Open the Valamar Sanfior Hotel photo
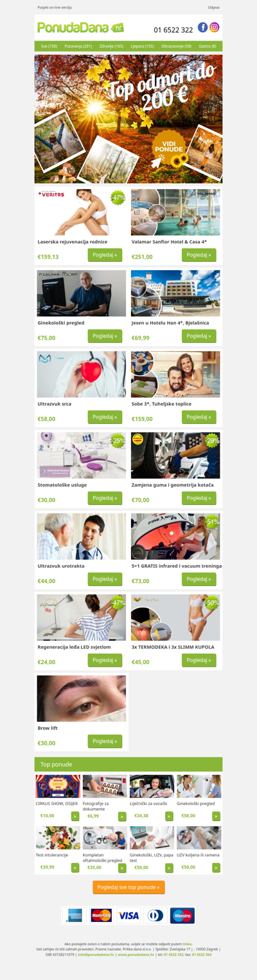This screenshot has width=257, height=980. pos(175,212)
